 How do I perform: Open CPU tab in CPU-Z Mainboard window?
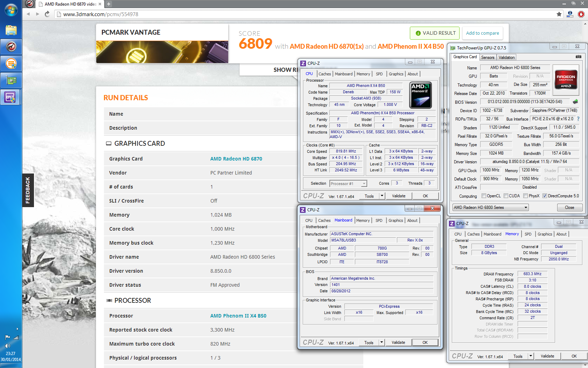coord(309,220)
